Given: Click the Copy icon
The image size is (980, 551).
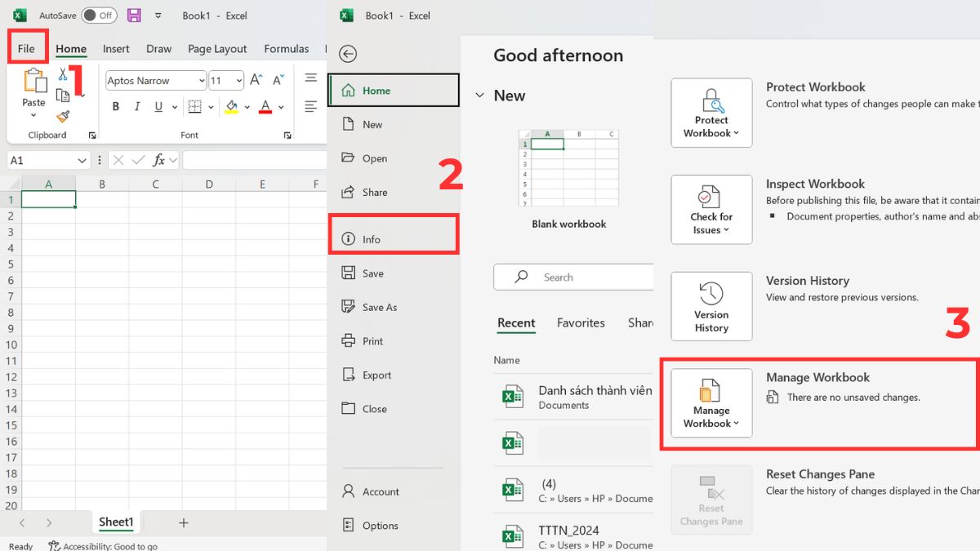Looking at the screenshot, I should coord(62,96).
